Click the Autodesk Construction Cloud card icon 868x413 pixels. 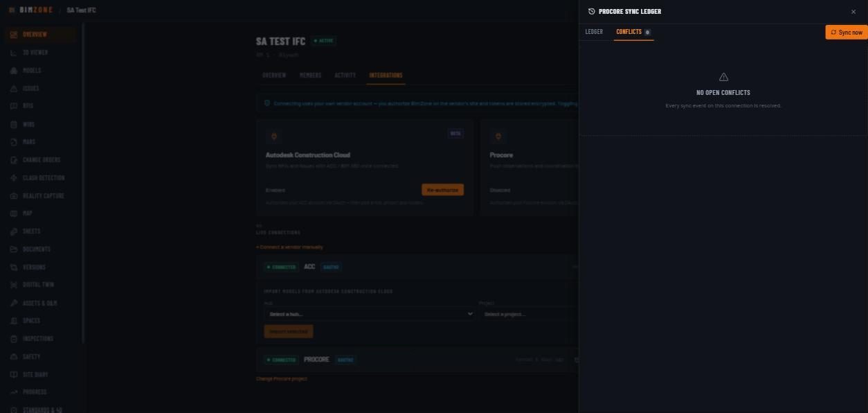pos(274,137)
